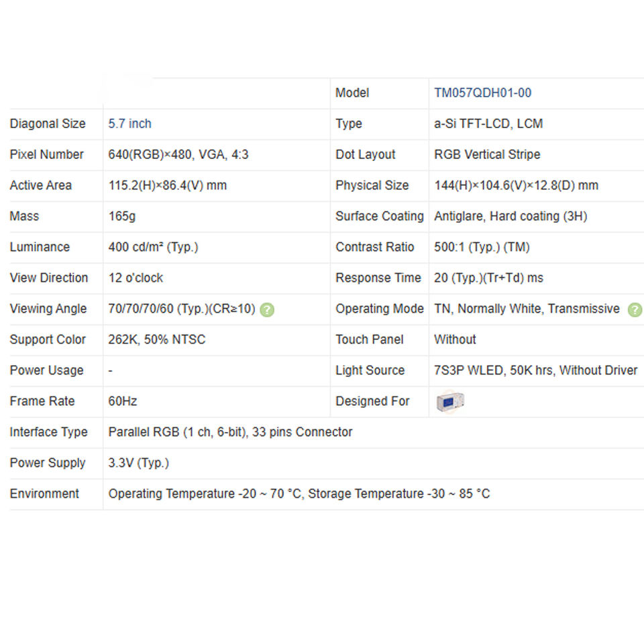
Task: Click the Luminance 400 cd/m² value
Action: point(153,247)
